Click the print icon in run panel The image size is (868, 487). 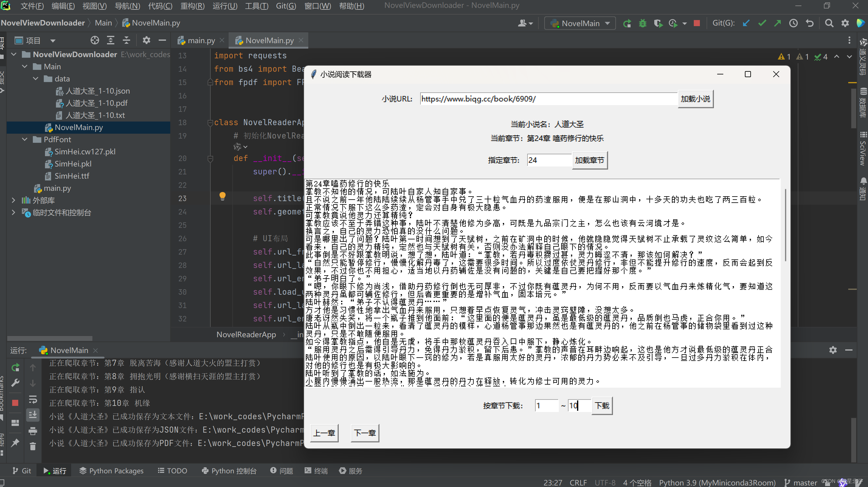(x=33, y=431)
